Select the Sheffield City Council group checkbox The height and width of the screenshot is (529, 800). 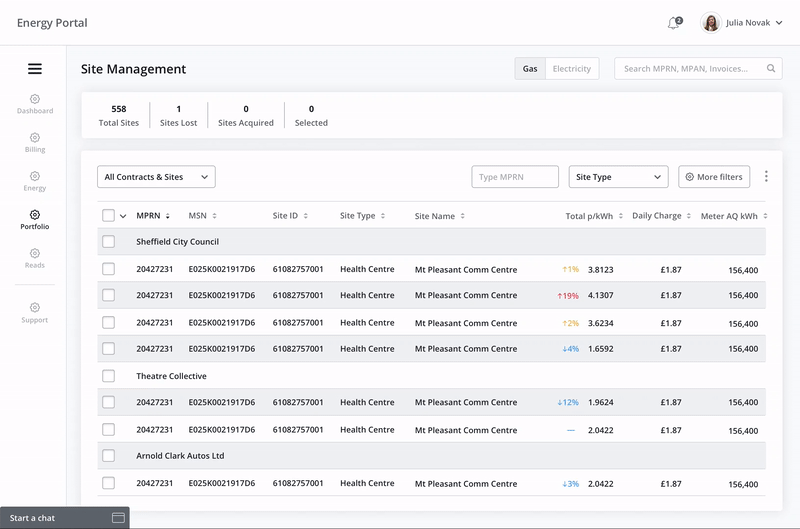click(x=108, y=242)
